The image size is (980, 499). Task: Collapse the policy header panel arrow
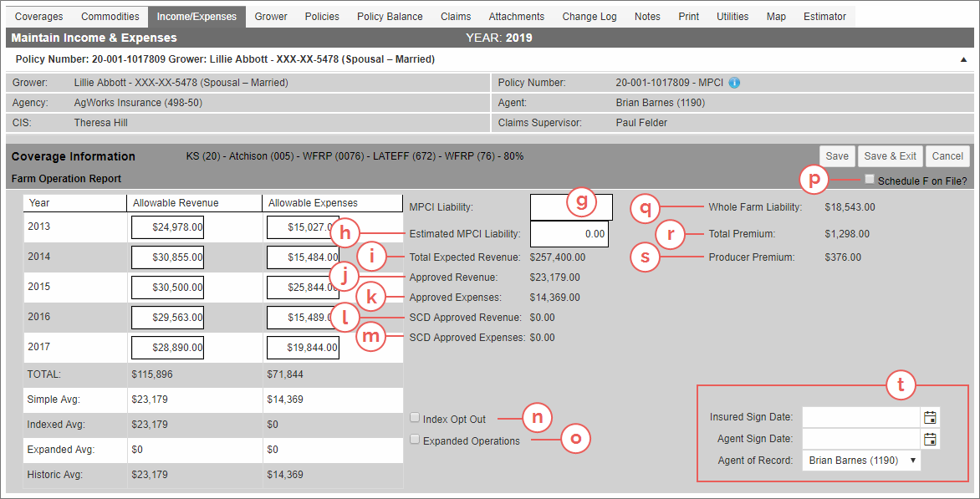[x=963, y=60]
